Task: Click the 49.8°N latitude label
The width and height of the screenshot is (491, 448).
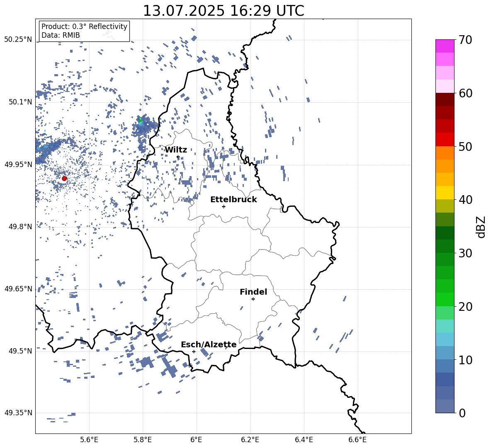Action: click(20, 227)
